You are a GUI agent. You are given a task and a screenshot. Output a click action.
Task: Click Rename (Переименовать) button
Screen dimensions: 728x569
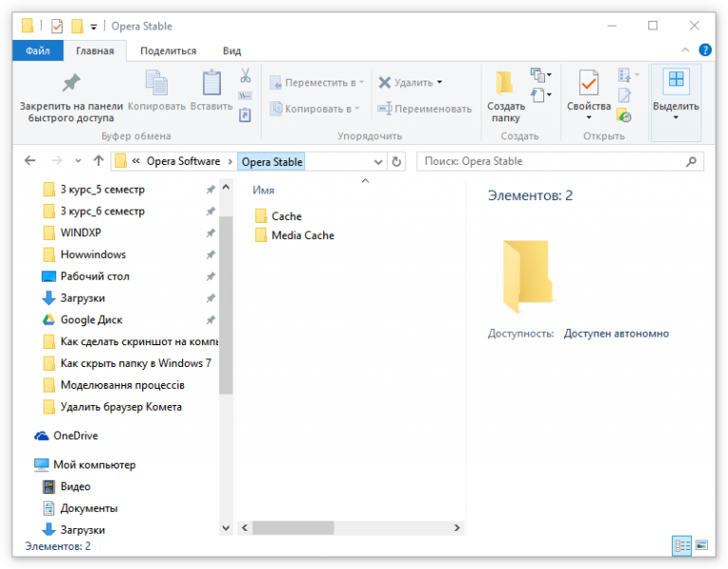pos(425,109)
